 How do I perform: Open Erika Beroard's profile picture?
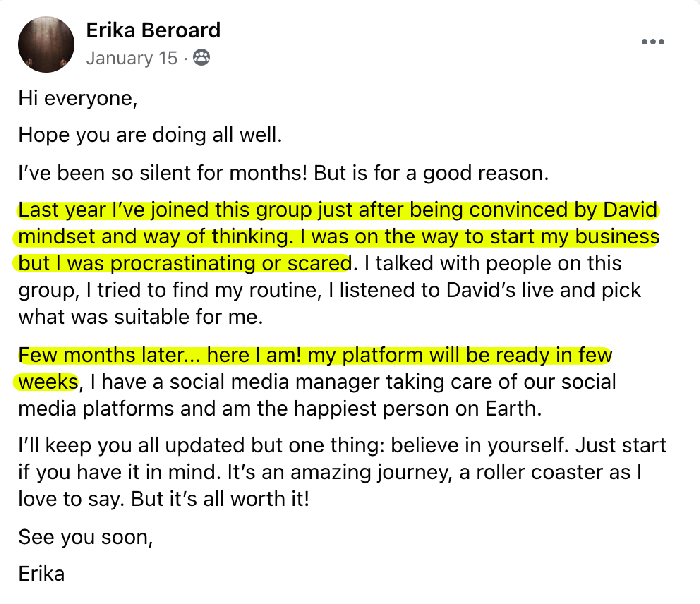click(x=46, y=44)
